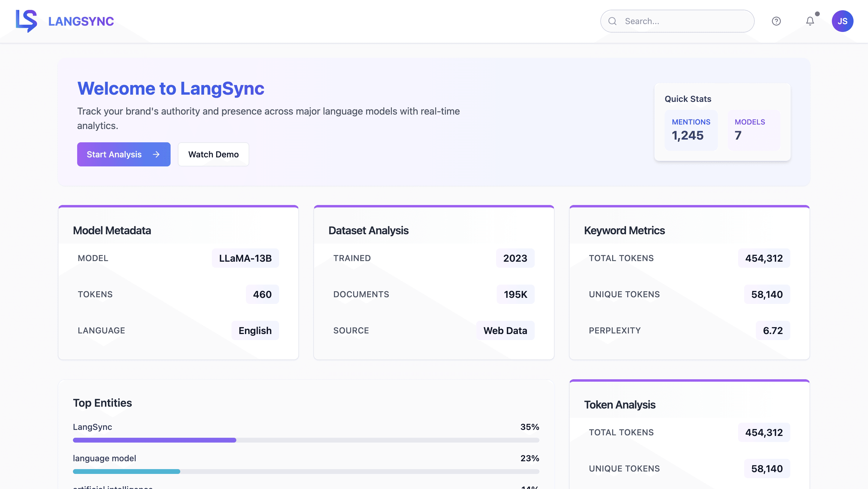The height and width of the screenshot is (489, 868).
Task: Click the search magnifier icon
Action: tap(612, 21)
